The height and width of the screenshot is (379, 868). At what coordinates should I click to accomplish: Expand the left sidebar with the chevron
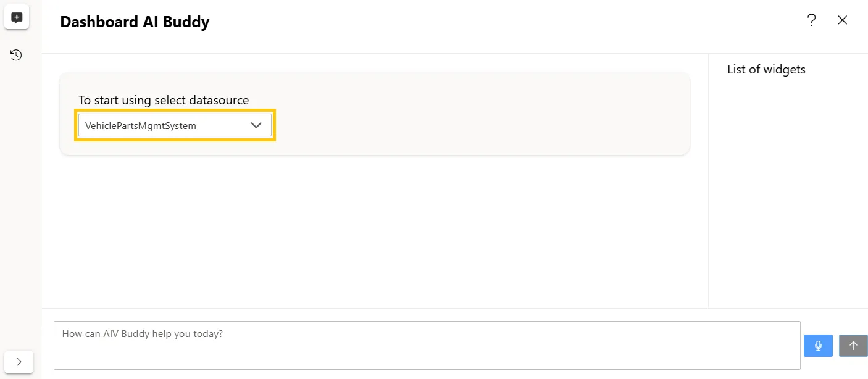pos(19,362)
